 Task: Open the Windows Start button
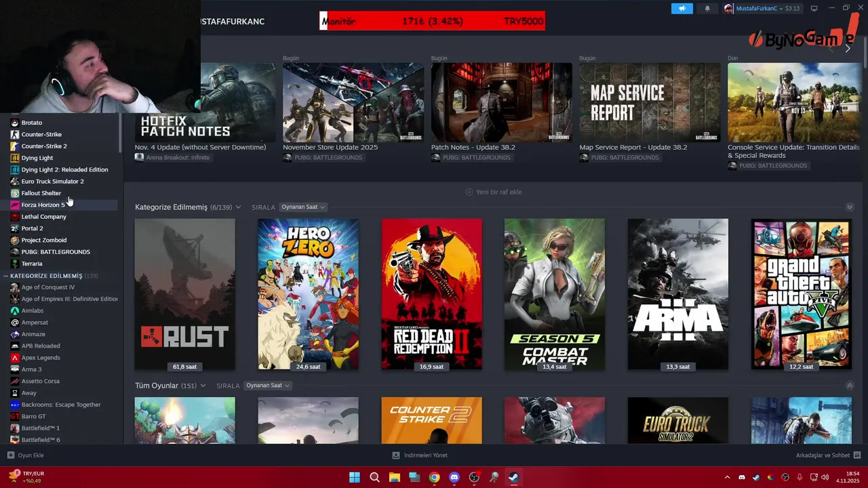tap(355, 477)
